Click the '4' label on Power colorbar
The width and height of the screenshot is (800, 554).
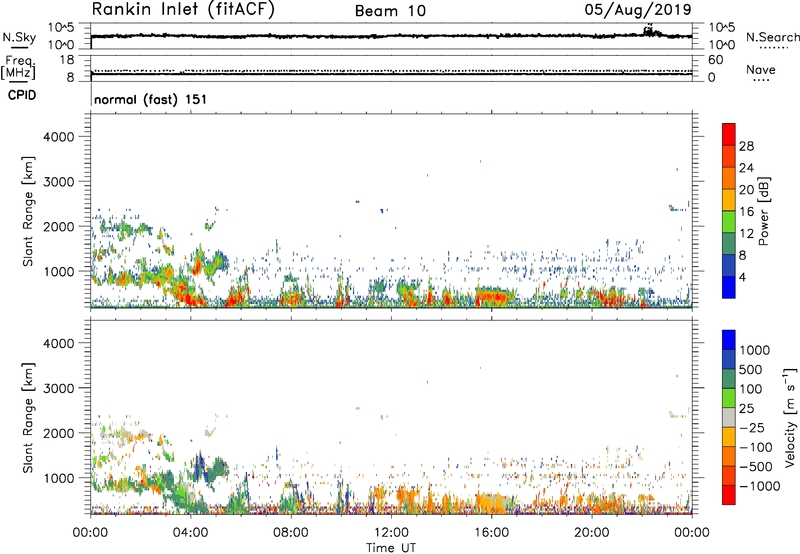coord(743,277)
